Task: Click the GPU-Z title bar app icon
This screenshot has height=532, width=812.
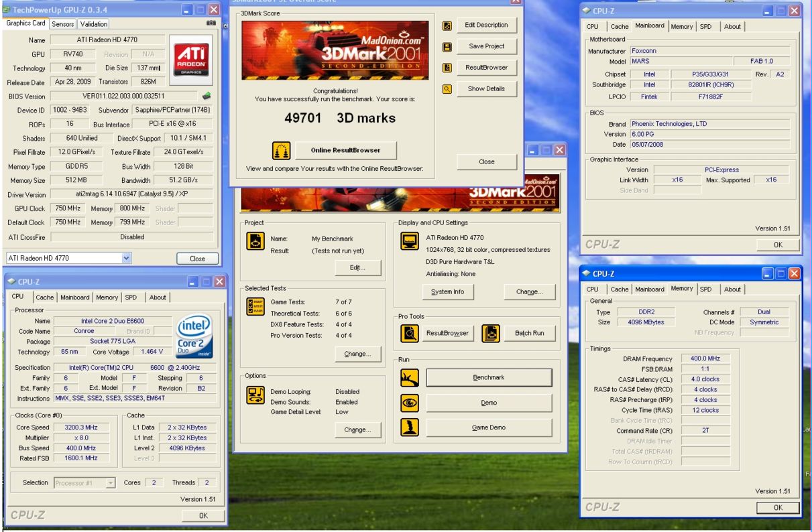Action: [x=6, y=10]
